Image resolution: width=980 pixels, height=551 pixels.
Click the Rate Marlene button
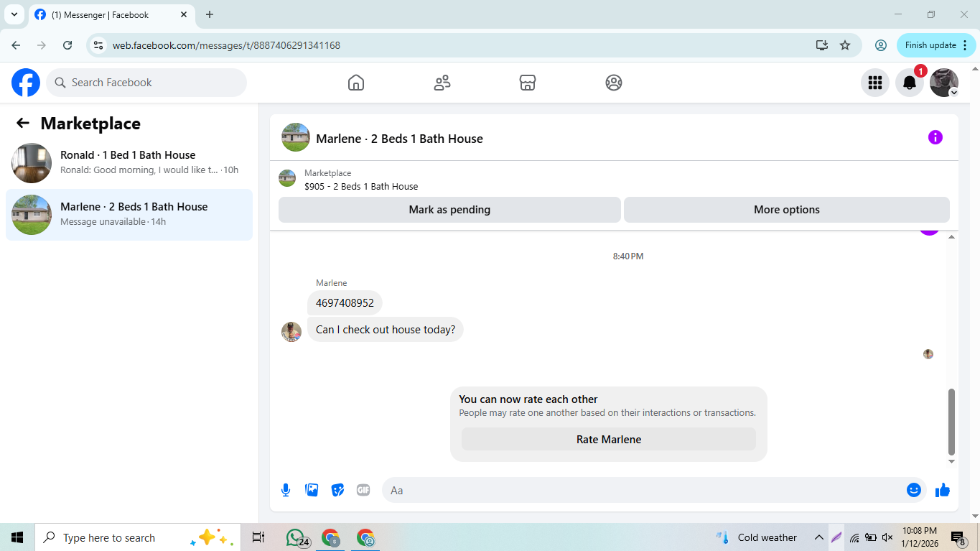tap(609, 439)
